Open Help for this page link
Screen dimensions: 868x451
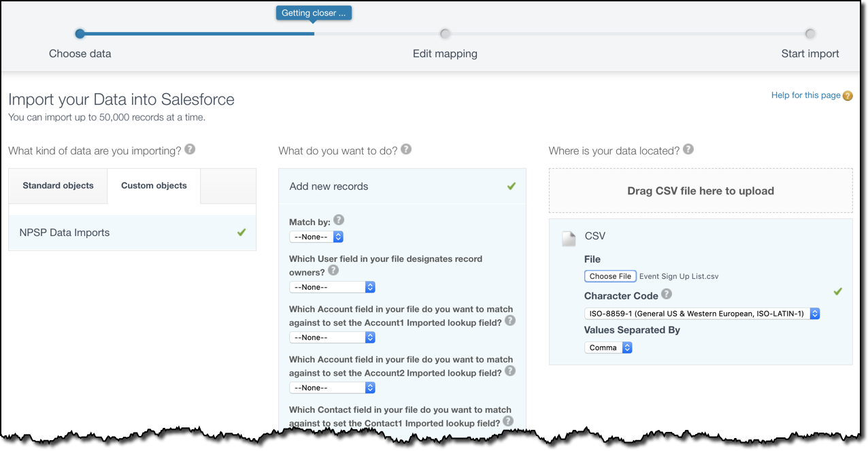coord(806,95)
